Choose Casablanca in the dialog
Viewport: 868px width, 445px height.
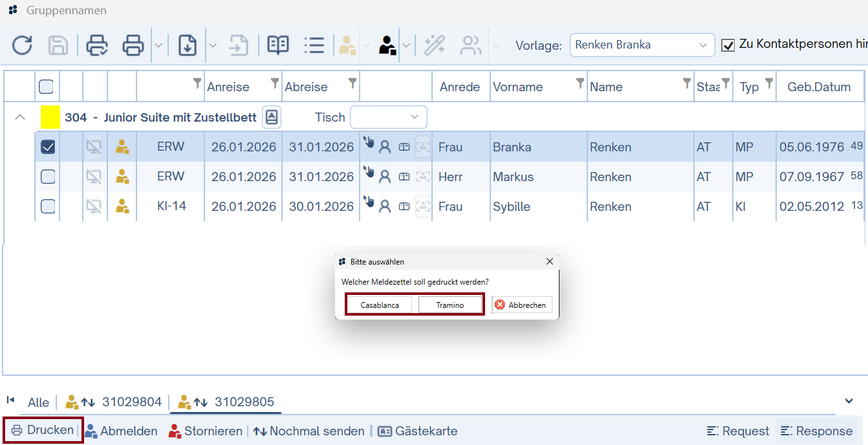click(380, 305)
